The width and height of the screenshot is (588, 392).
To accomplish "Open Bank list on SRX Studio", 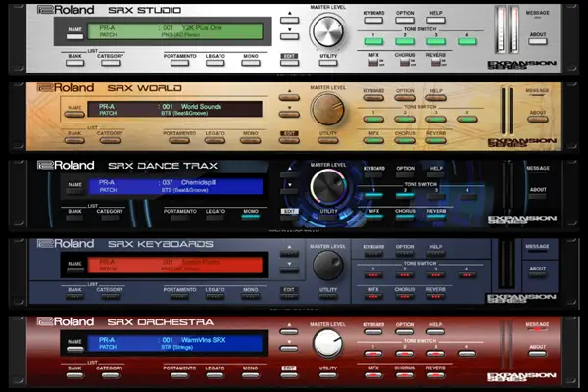I will coord(73,63).
